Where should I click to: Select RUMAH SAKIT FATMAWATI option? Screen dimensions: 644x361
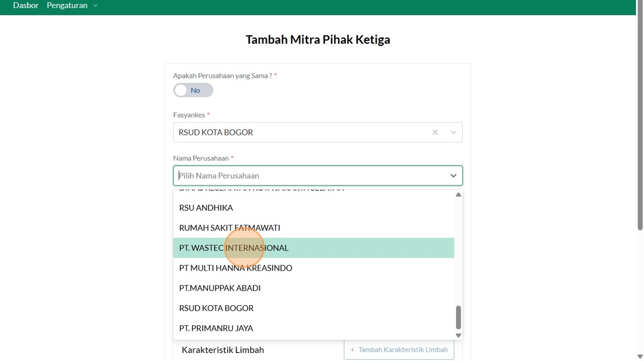(229, 228)
